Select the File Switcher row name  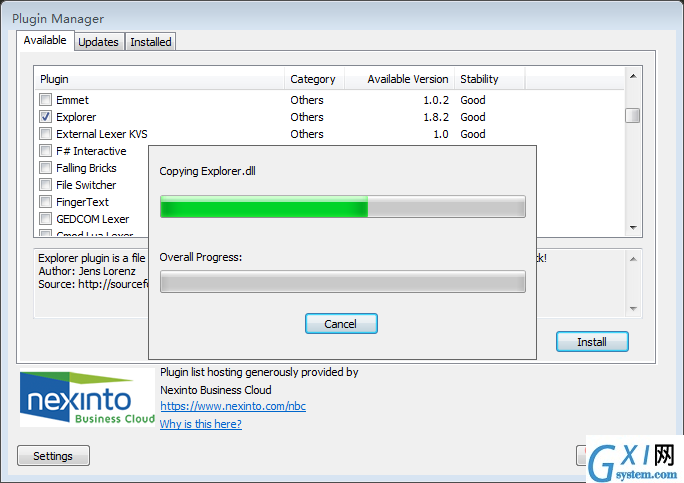click(x=86, y=185)
